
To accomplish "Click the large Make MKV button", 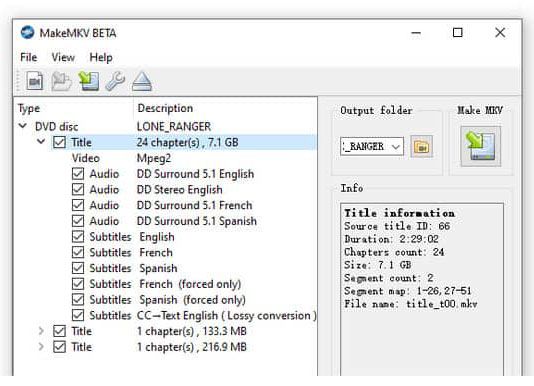I will point(481,146).
